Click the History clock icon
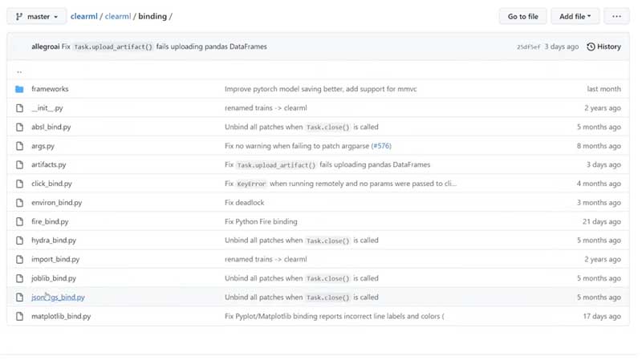Image resolution: width=642 pixels, height=364 pixels. 591,47
